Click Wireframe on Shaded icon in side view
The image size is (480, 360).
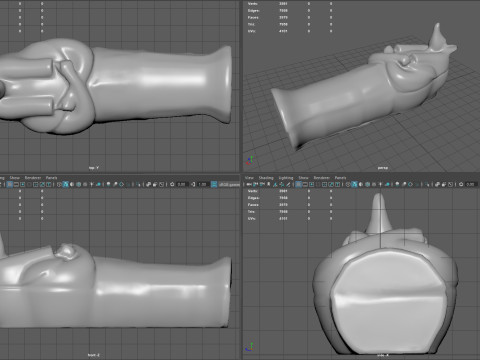click(x=367, y=184)
